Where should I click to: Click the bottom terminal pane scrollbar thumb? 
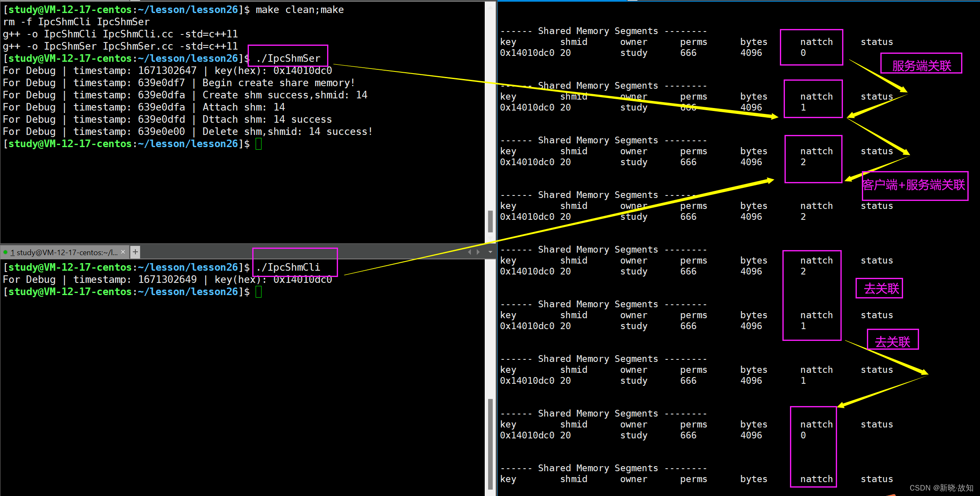point(490,443)
